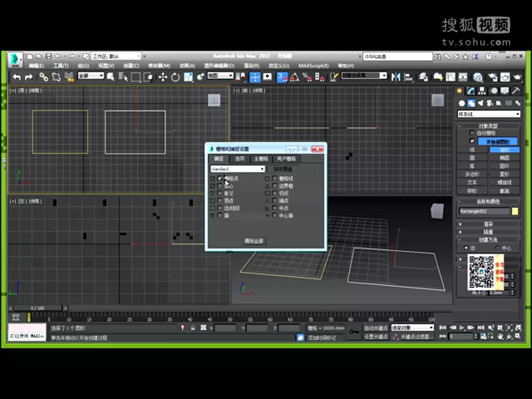
Task: Check the 中点 snap option
Action: point(275,208)
